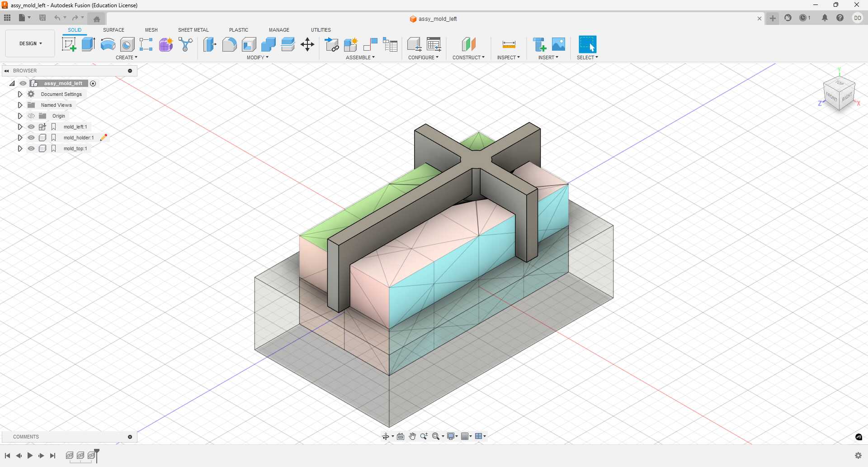Open the Pan tool in navigation bar
This screenshot has height=467, width=868.
[x=412, y=436]
